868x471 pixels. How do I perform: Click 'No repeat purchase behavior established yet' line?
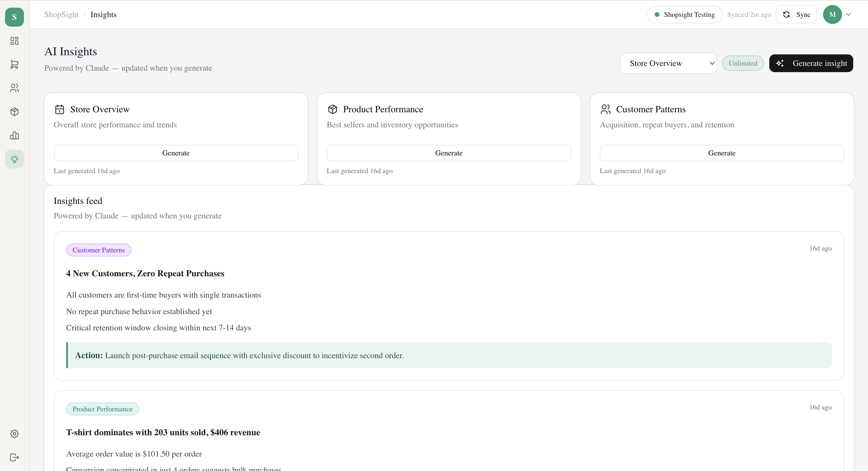click(139, 312)
